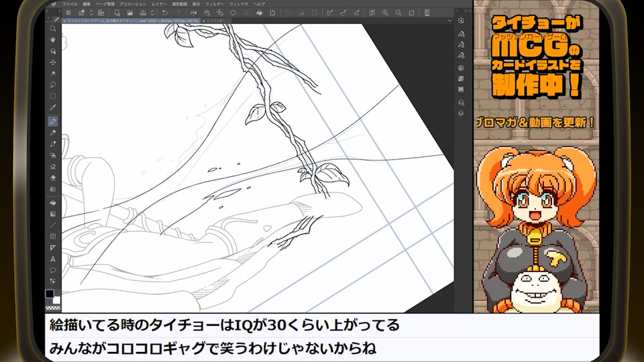This screenshot has width=644, height=362.
Task: Pick the black main color swatch
Action: coord(49,294)
